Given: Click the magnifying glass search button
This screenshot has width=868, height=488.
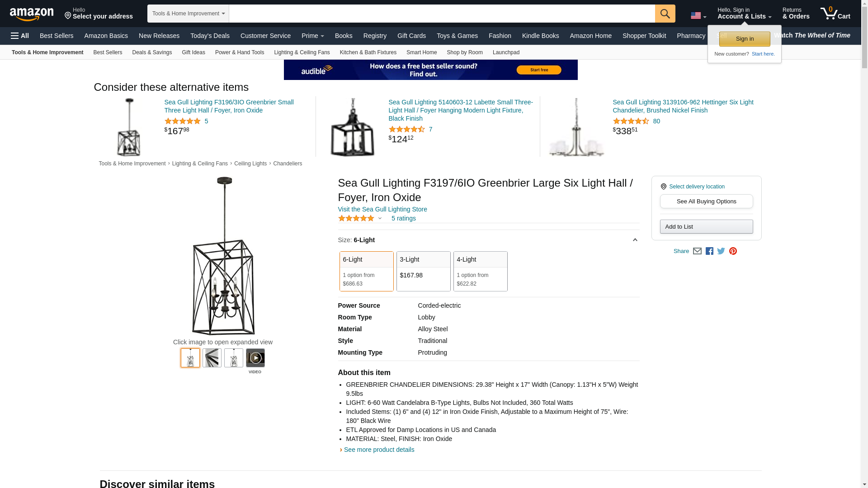Looking at the screenshot, I should pos(665,14).
